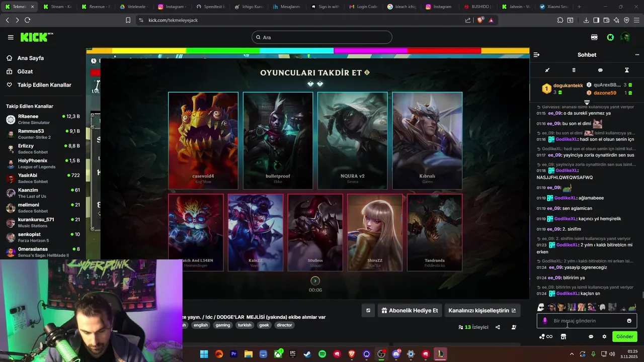Open Spotify from taskbar
The height and width of the screenshot is (362, 644).
click(322, 354)
